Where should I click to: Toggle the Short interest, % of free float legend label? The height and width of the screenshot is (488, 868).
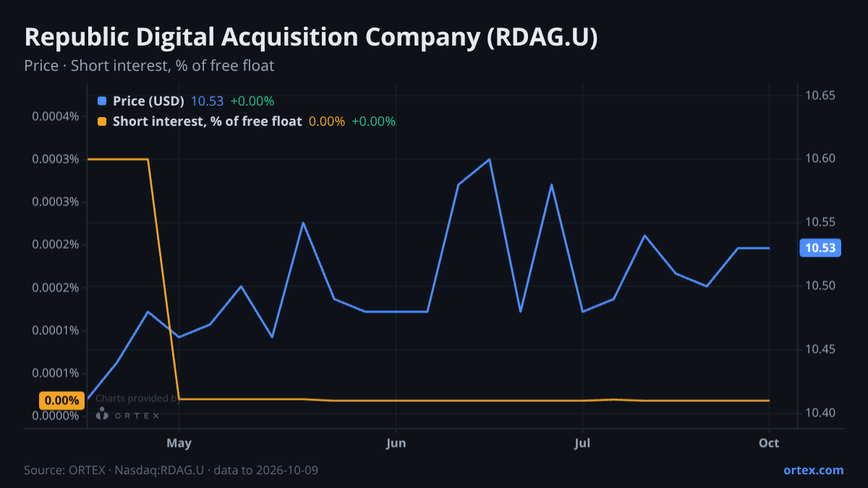[207, 121]
